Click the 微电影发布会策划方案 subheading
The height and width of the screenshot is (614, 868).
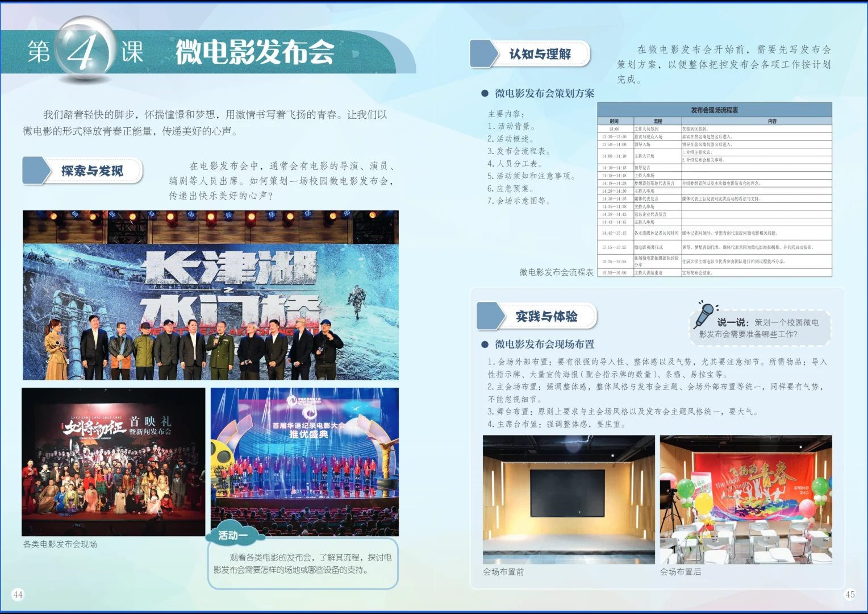(545, 93)
